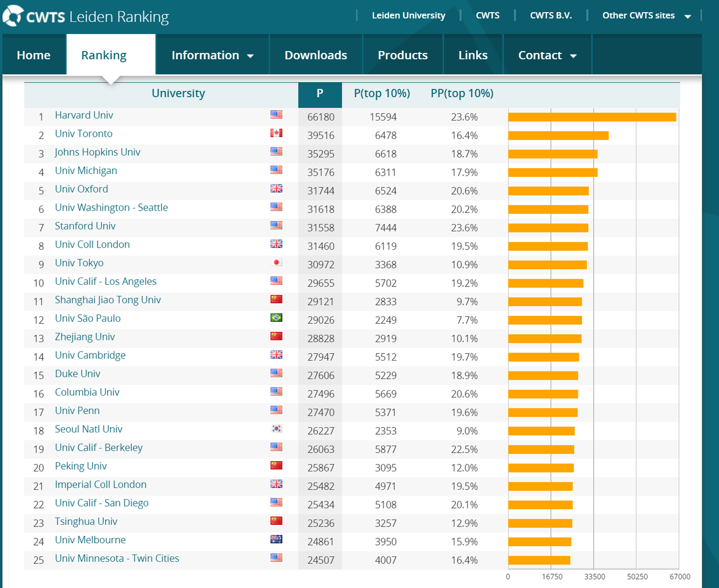Click the US flag beside Duke Univ

pos(276,373)
